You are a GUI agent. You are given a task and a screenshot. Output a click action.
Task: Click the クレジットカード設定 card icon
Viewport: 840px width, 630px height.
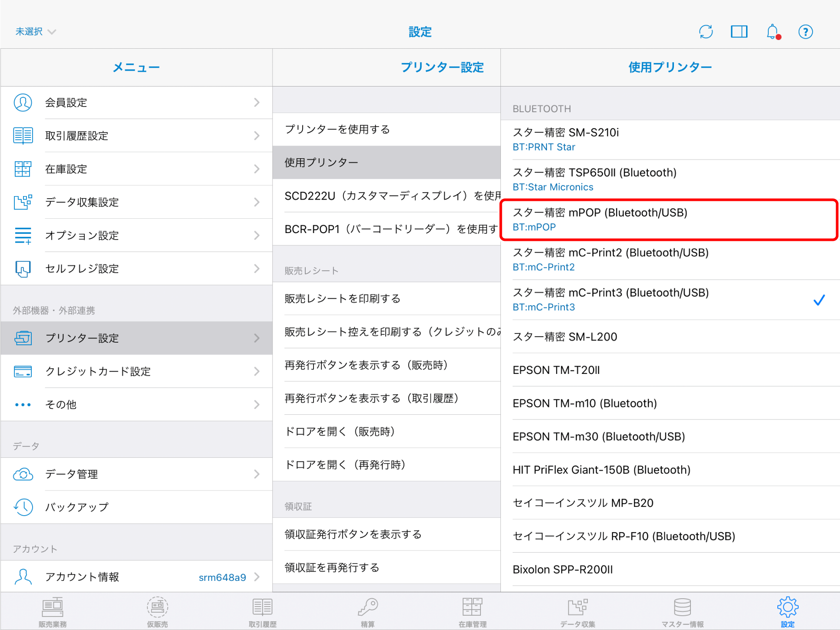click(23, 371)
